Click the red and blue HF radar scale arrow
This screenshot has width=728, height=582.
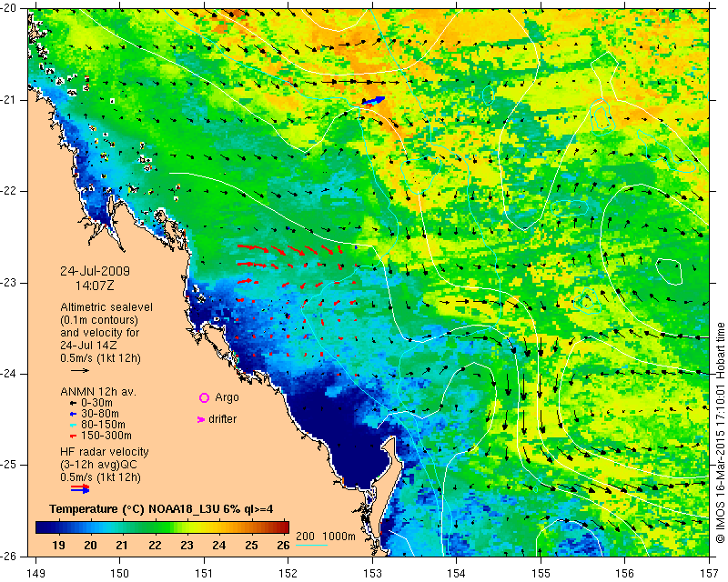pos(80,488)
